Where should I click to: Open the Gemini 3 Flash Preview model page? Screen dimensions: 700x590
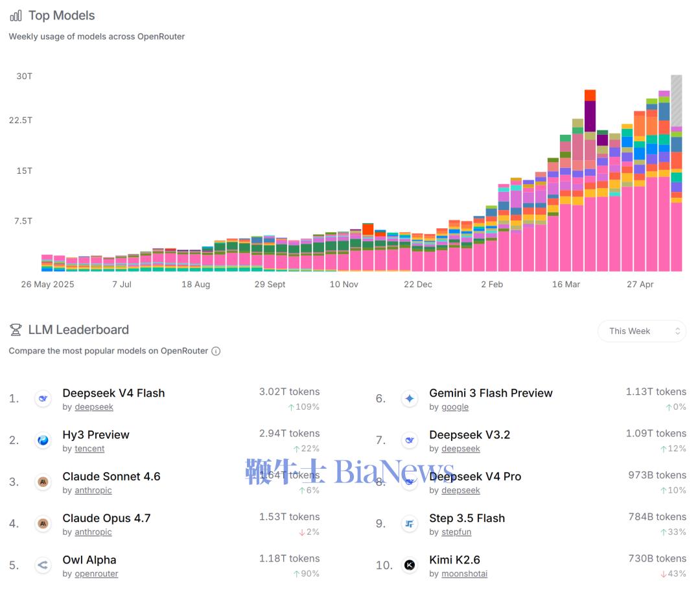[x=491, y=393]
